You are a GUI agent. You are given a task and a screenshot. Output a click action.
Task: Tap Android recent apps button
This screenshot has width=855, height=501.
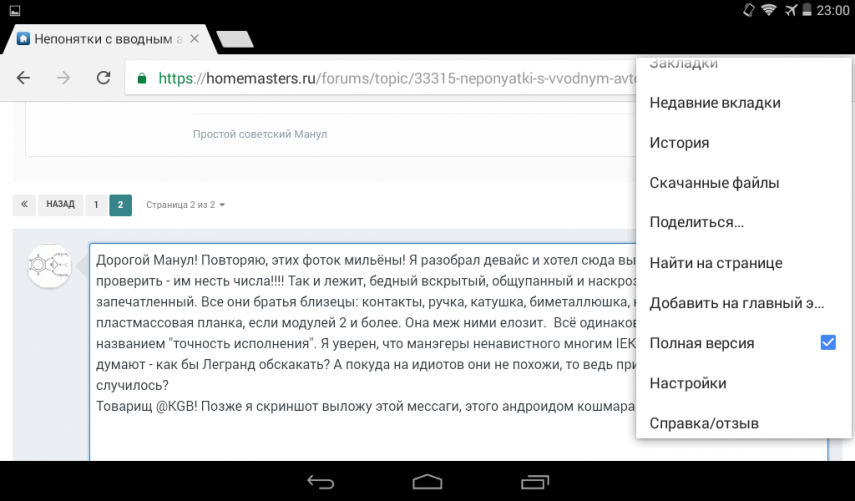pyautogui.click(x=534, y=482)
